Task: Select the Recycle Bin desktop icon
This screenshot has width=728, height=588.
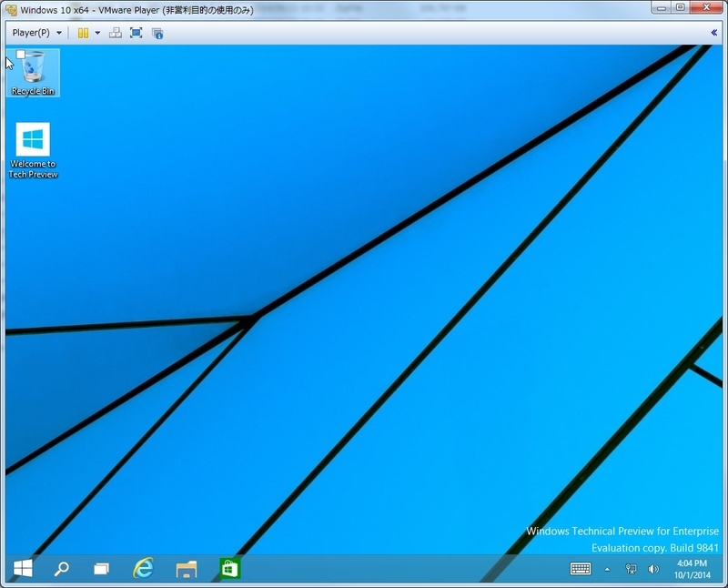Action: point(33,73)
